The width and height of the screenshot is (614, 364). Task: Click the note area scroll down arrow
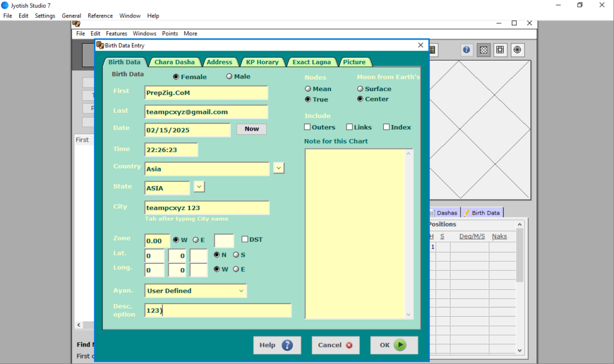click(408, 315)
